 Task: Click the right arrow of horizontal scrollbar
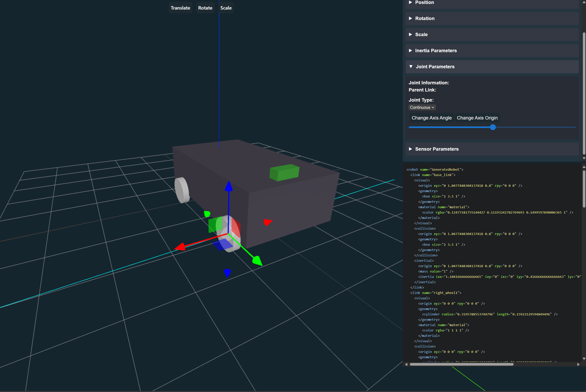(578, 364)
